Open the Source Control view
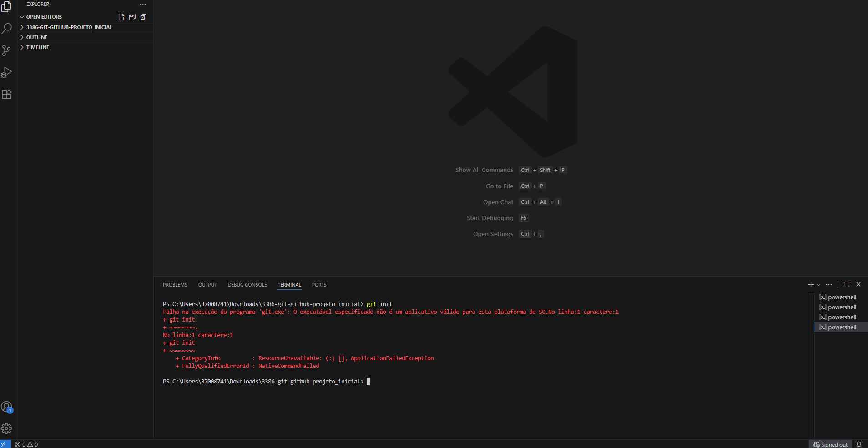 [7, 50]
